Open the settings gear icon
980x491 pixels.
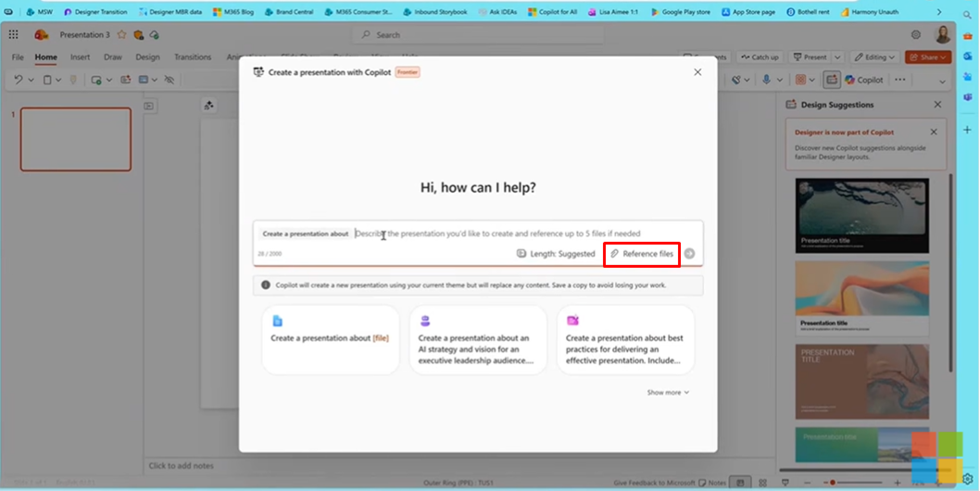(x=915, y=34)
